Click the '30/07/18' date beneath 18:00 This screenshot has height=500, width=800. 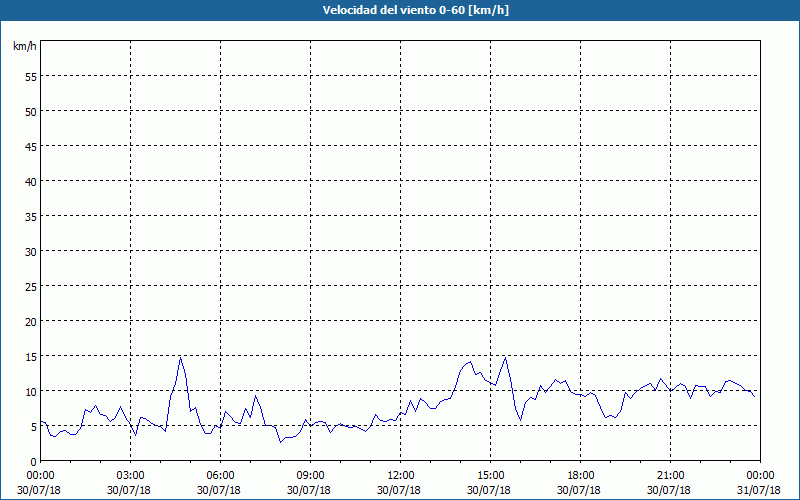[x=579, y=490]
